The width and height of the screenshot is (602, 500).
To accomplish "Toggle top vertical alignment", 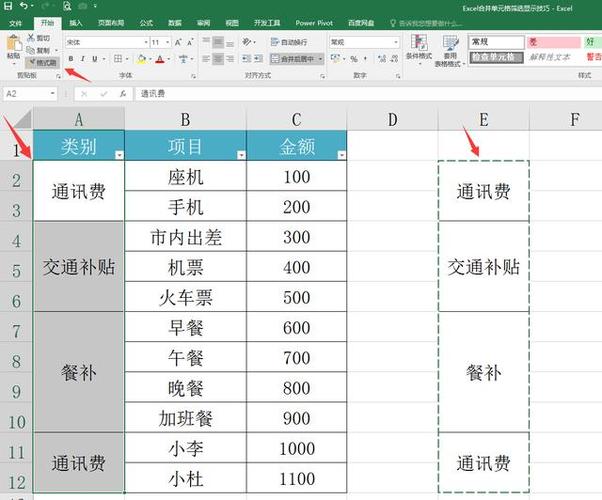I will tap(206, 41).
